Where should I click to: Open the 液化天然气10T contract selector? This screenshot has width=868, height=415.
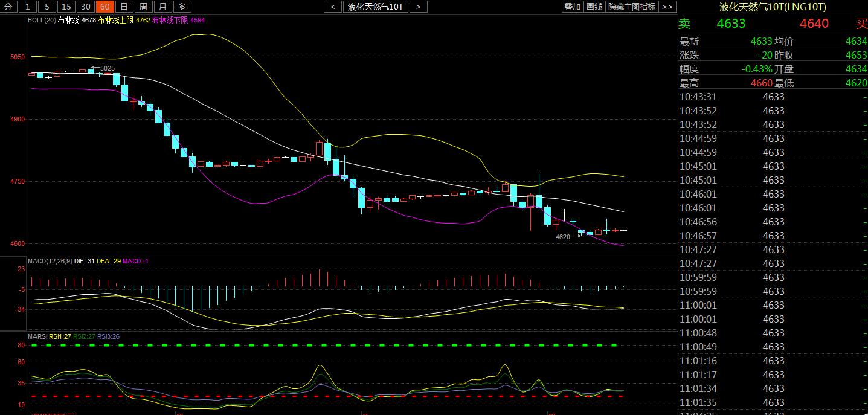[375, 7]
